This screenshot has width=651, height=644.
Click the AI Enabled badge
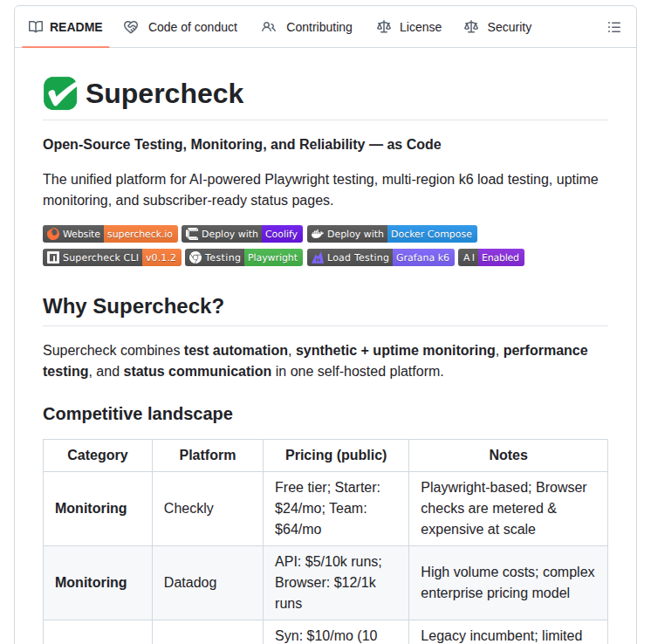(x=491, y=257)
